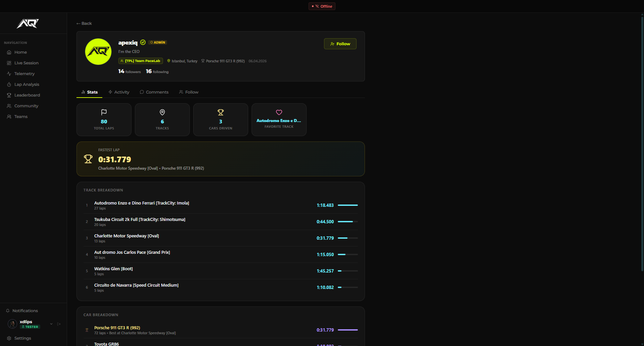Select Autodromo Enzo e Dino Ferrari track row

pyautogui.click(x=221, y=205)
